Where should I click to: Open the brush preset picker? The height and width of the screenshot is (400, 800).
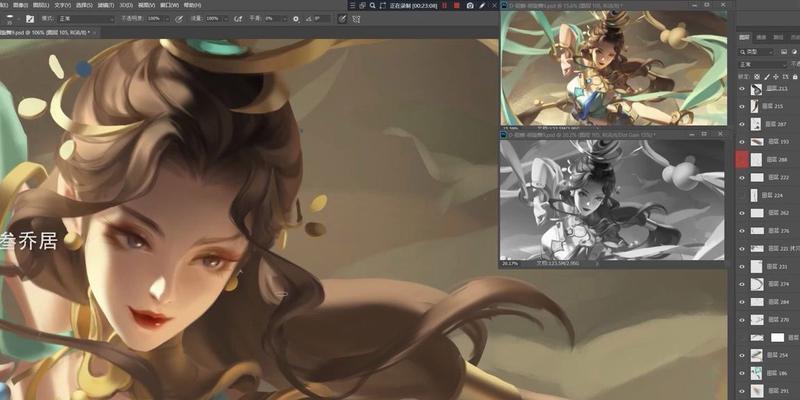pyautogui.click(x=9, y=19)
